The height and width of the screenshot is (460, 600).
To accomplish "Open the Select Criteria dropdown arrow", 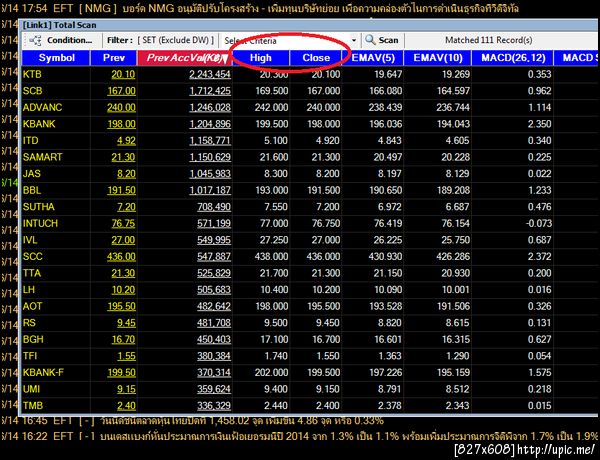I will pos(354,40).
